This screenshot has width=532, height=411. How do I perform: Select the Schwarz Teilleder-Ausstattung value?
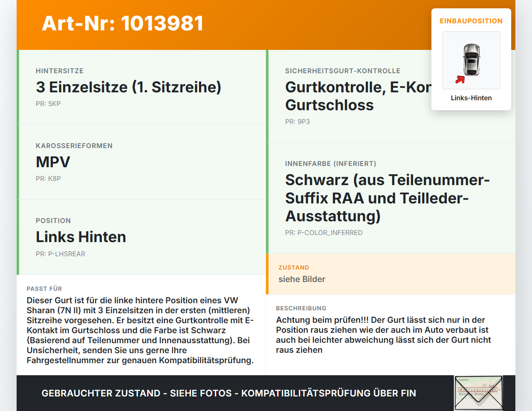387,198
